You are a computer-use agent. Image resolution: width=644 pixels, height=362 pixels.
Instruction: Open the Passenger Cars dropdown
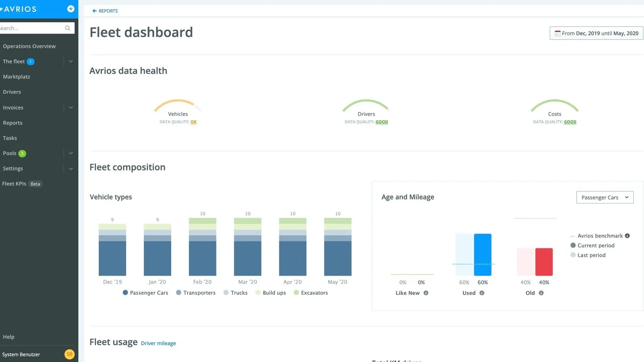[x=605, y=198]
